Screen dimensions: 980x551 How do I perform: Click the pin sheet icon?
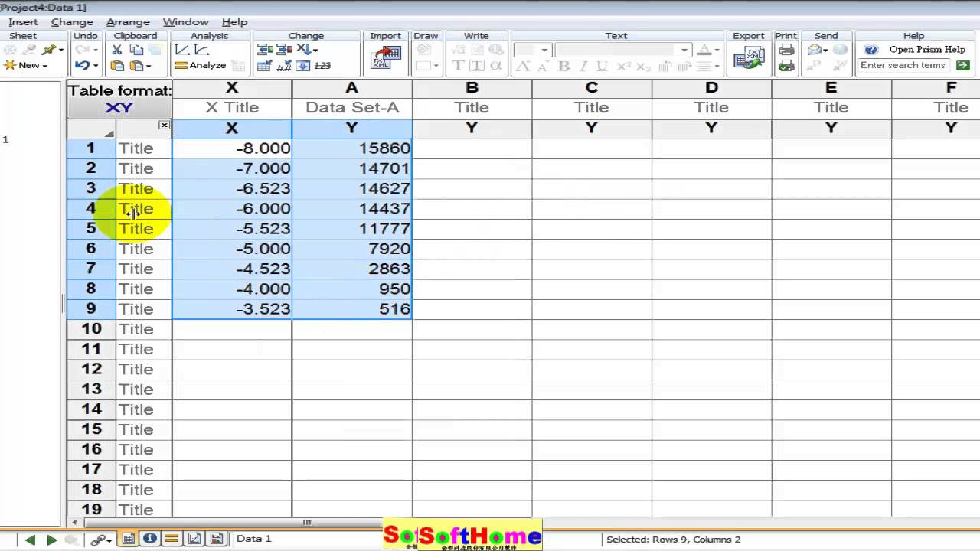[50, 50]
